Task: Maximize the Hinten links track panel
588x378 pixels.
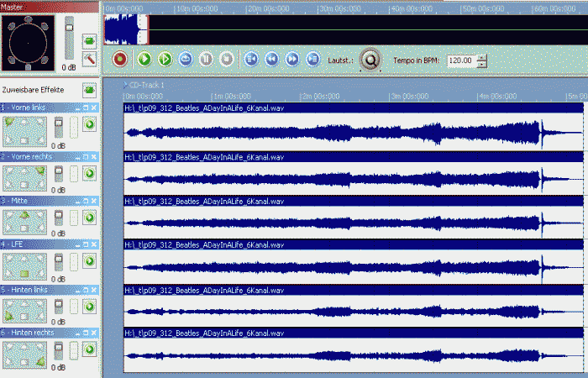Action: click(86, 290)
